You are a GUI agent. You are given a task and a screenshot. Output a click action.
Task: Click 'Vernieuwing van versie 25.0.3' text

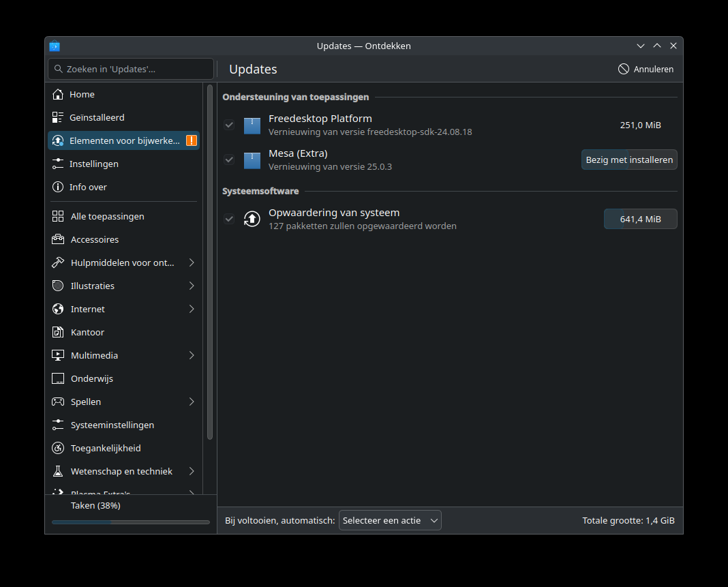(330, 167)
